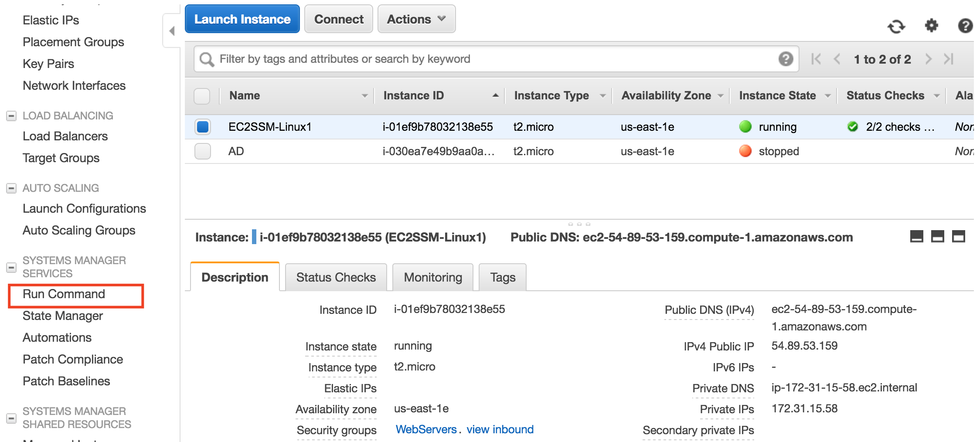Click the help question mark icon in top toolbar

pos(965,26)
